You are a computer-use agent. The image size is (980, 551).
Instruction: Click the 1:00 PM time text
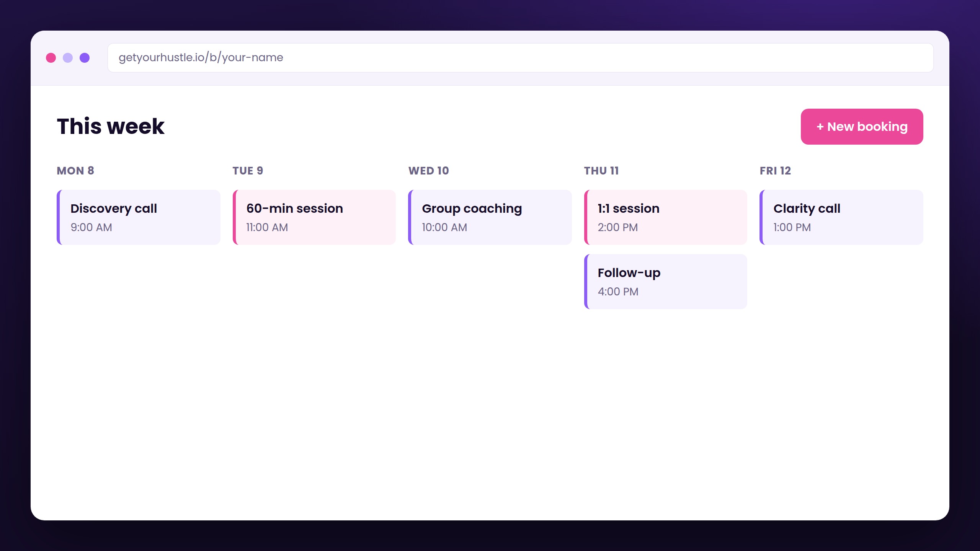click(x=792, y=227)
